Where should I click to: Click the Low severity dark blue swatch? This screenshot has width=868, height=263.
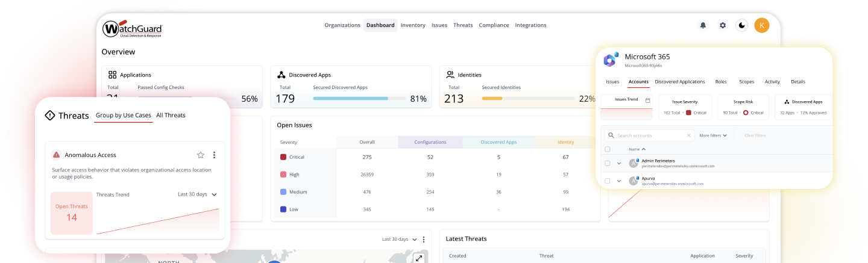pyautogui.click(x=283, y=209)
